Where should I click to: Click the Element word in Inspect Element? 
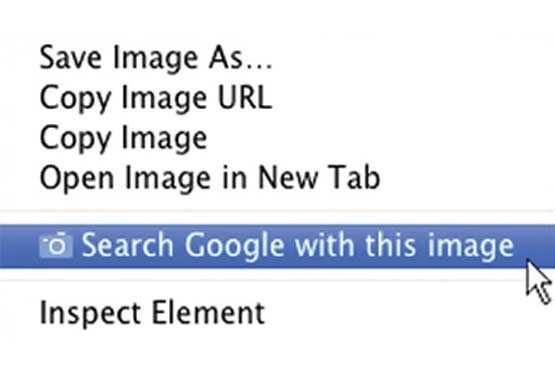(x=208, y=313)
